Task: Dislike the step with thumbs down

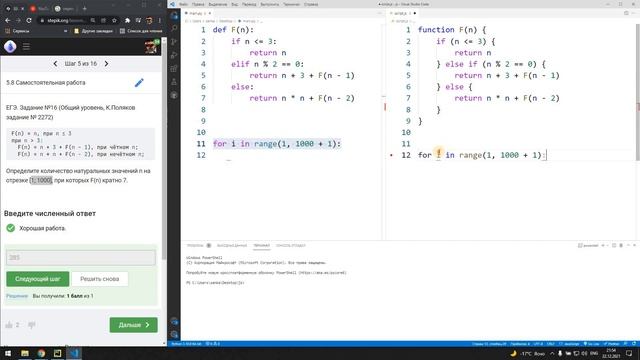Action: tap(31, 325)
